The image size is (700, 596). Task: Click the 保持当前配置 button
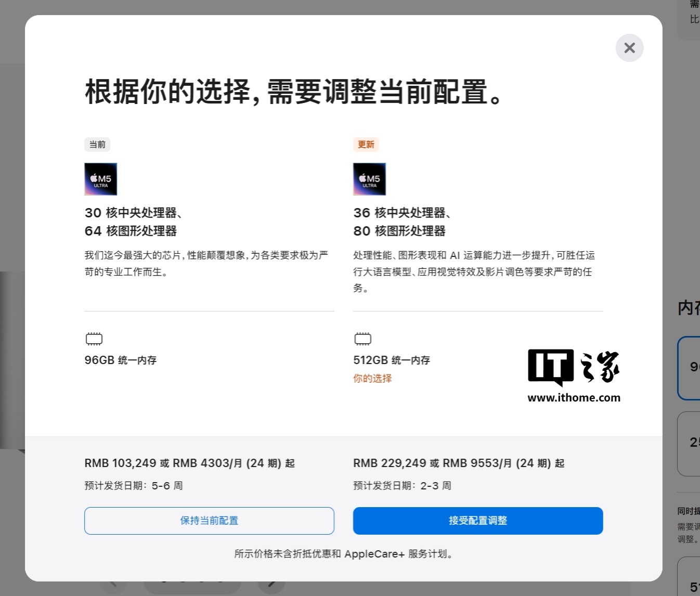(209, 521)
